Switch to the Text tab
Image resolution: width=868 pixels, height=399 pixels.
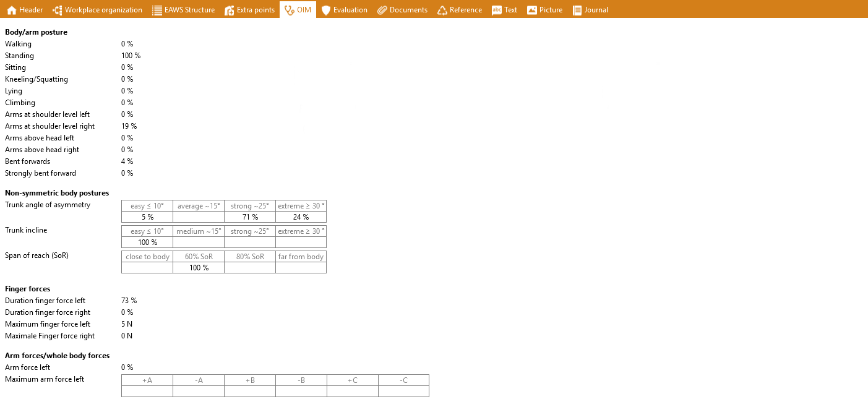504,10
